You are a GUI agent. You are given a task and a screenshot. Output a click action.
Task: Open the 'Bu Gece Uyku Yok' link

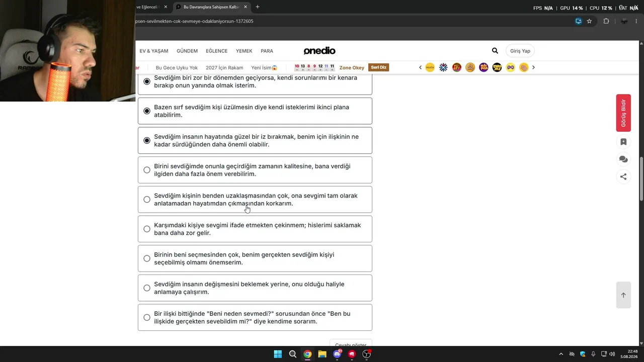(177, 67)
